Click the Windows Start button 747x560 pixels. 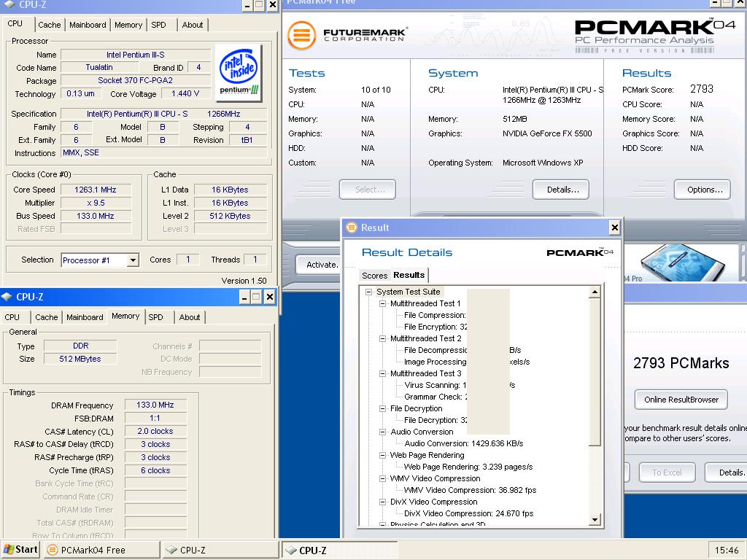click(20, 550)
